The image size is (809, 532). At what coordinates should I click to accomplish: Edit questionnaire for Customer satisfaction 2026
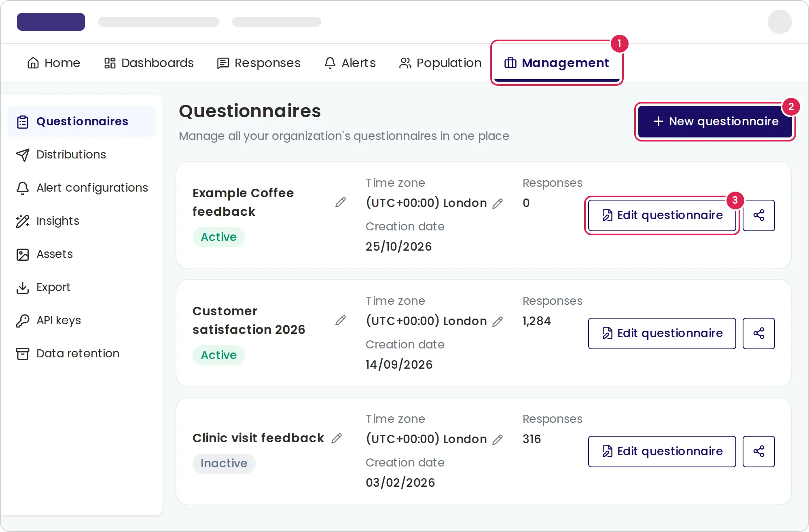[662, 333]
